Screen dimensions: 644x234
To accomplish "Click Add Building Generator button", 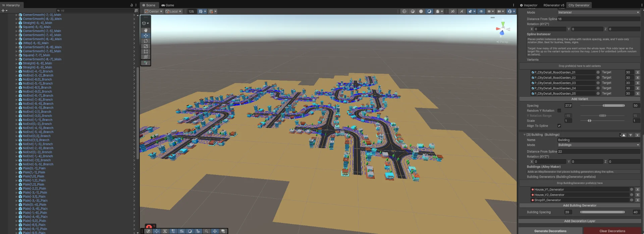I will (580, 205).
